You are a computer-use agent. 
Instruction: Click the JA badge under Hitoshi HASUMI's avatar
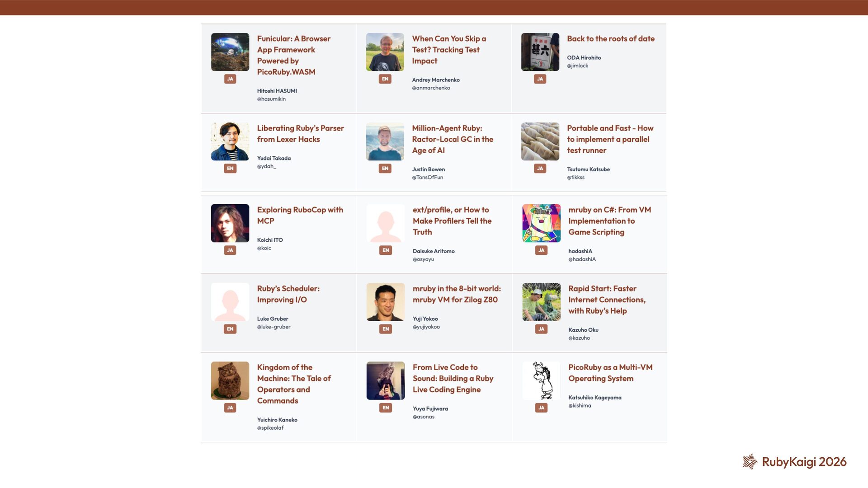pyautogui.click(x=230, y=79)
